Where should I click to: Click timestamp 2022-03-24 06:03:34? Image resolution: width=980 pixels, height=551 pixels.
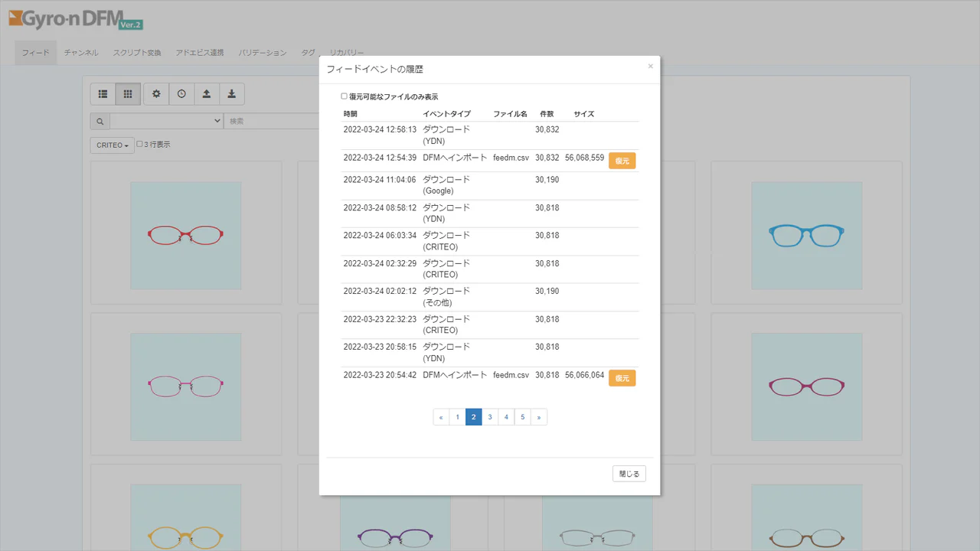point(380,236)
